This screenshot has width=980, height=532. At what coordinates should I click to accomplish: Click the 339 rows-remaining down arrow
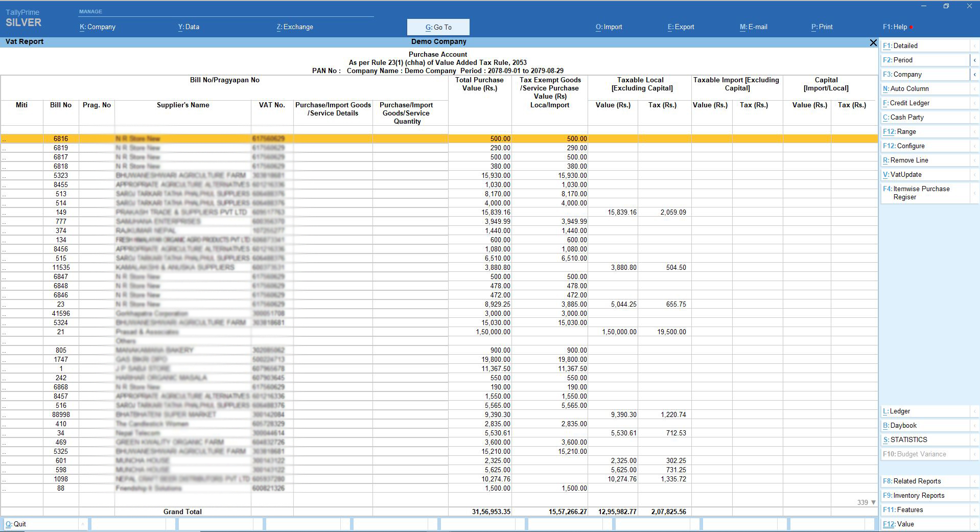point(873,502)
